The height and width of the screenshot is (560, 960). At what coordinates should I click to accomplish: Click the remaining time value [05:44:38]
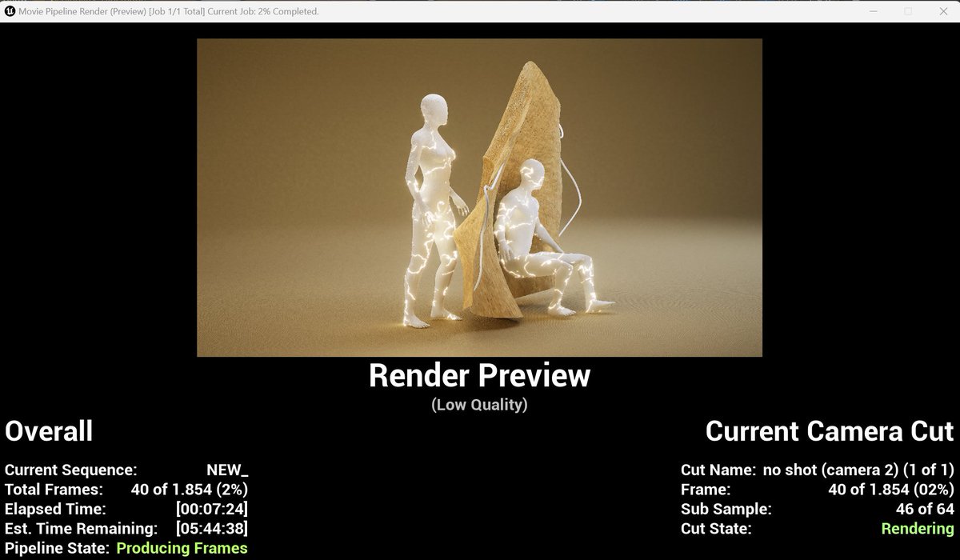(212, 529)
